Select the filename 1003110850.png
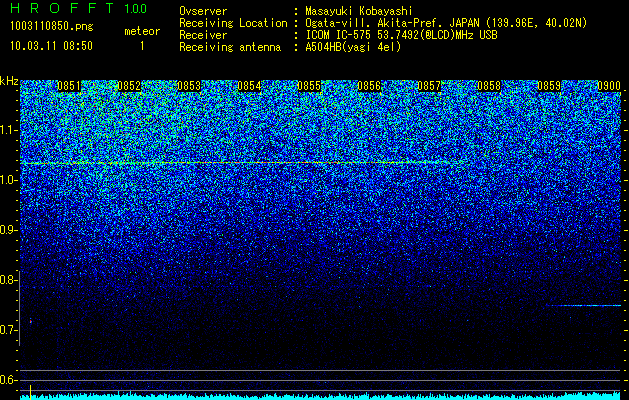 coord(52,27)
